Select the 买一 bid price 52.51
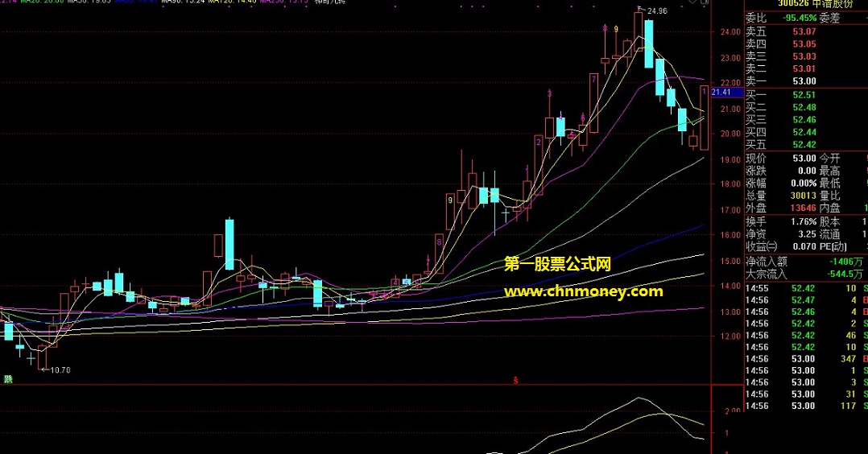This screenshot has height=454, width=868. click(804, 95)
